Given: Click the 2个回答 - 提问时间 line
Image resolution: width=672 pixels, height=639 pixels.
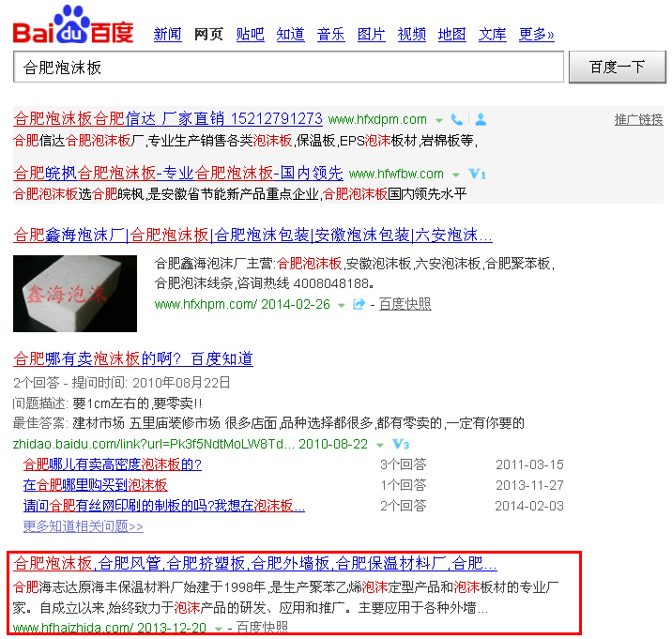Looking at the screenshot, I should pyautogui.click(x=122, y=382).
